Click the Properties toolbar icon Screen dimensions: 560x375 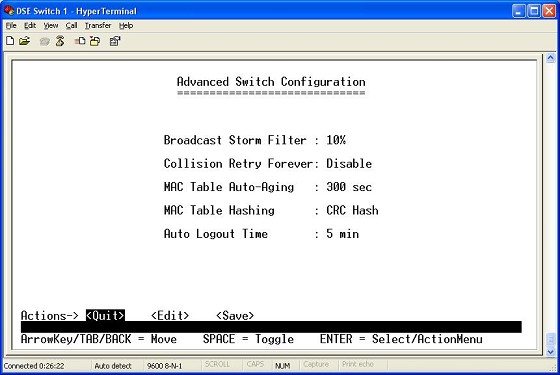point(115,41)
